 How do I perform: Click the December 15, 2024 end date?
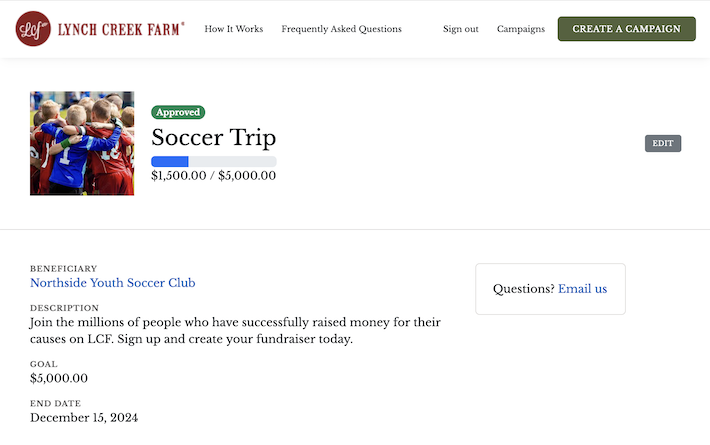point(84,417)
